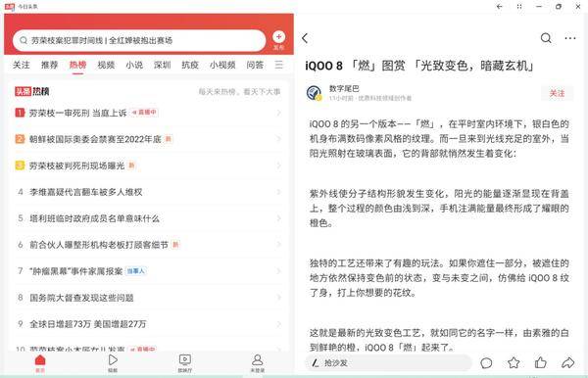Select the 热榜 tab
This screenshot has width=588, height=378.
pyautogui.click(x=77, y=65)
